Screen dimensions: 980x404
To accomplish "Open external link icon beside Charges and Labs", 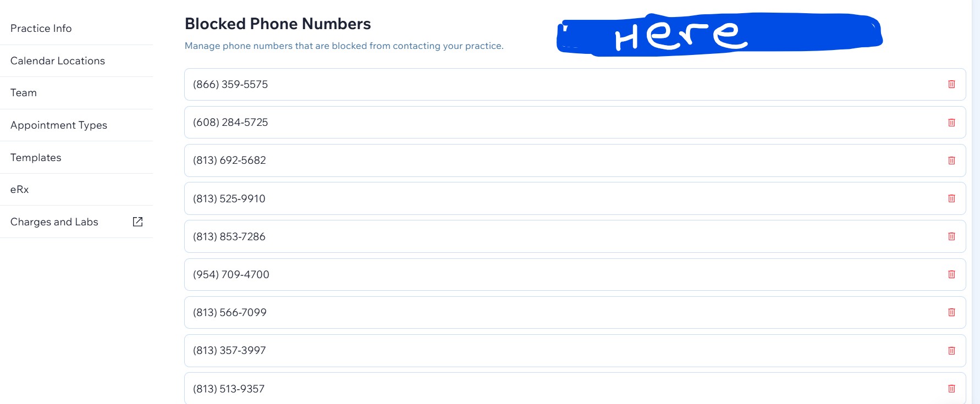I will click(x=137, y=222).
